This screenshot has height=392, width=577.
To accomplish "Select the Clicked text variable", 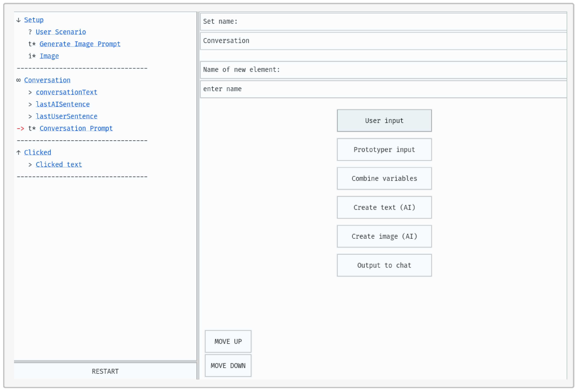I will pyautogui.click(x=59, y=165).
